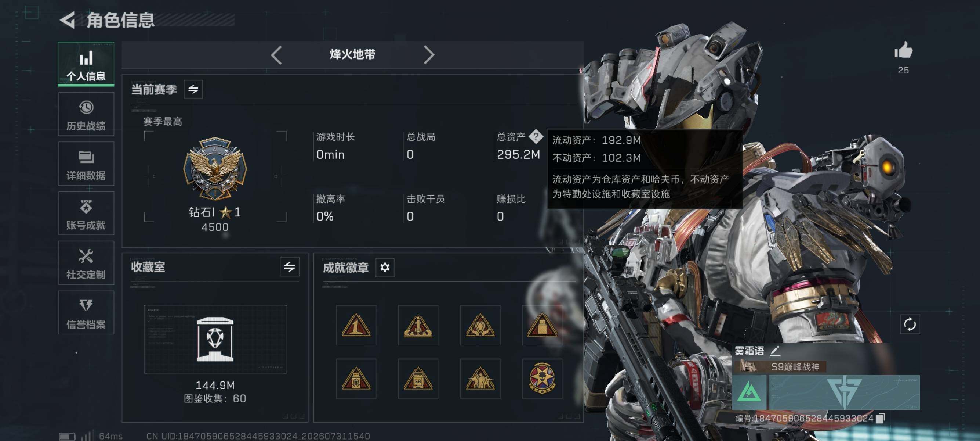
Task: Open 信誉档案 section
Action: click(x=86, y=313)
